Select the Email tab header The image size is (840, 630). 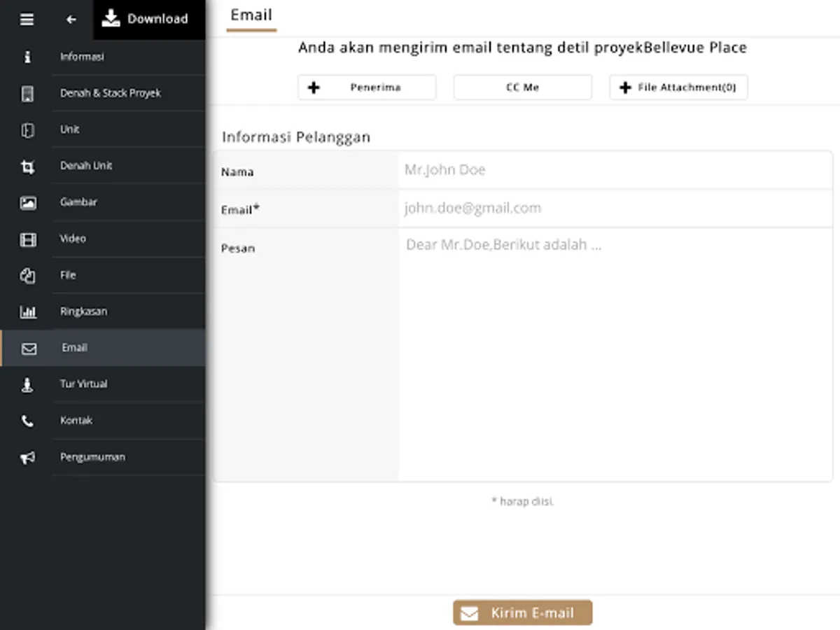coord(251,15)
